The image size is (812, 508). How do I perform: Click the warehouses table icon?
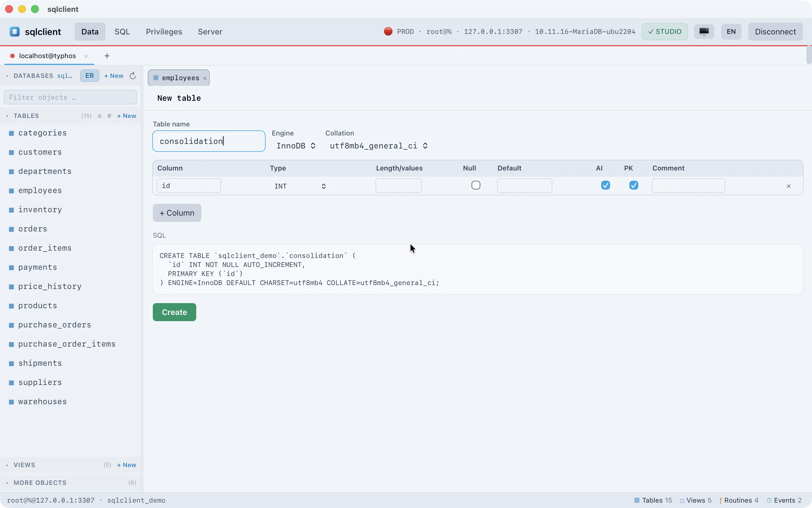pos(11,402)
